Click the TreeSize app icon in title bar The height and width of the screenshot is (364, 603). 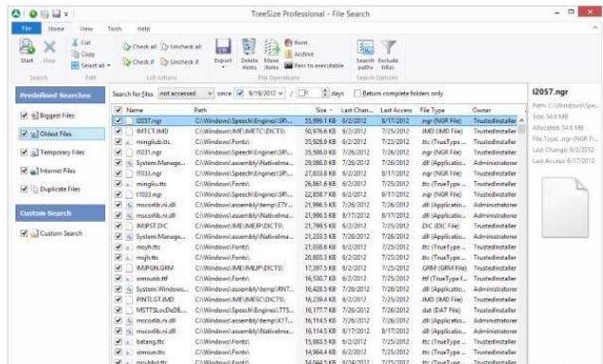point(16,14)
